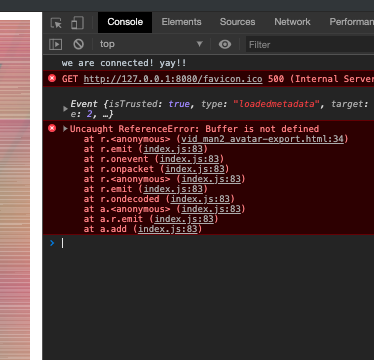Viewport: 374px width, 360px height.
Task: Expand the Uncaught ReferenceError stack trace
Action: tap(65, 129)
